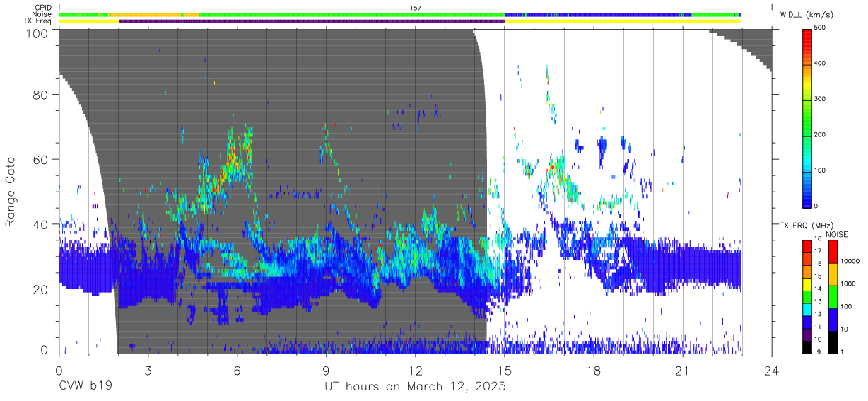Click the Noise bar label
The width and height of the screenshot is (868, 401).
pyautogui.click(x=43, y=14)
